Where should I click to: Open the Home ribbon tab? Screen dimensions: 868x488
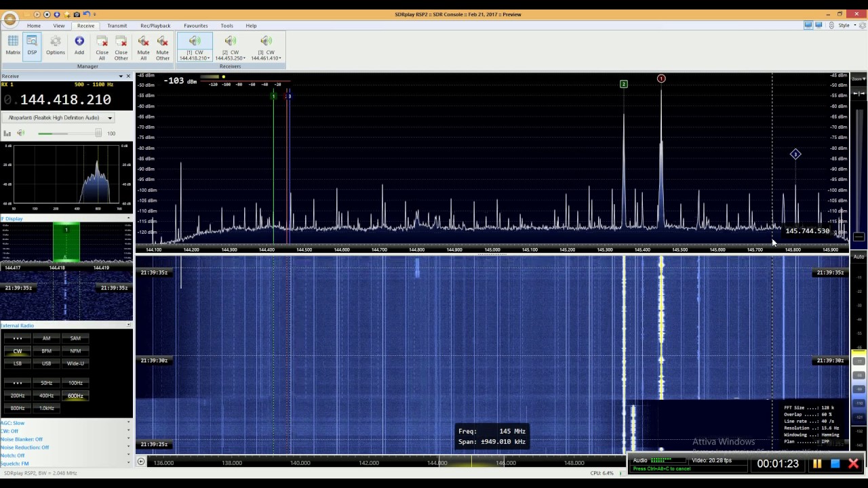[34, 26]
